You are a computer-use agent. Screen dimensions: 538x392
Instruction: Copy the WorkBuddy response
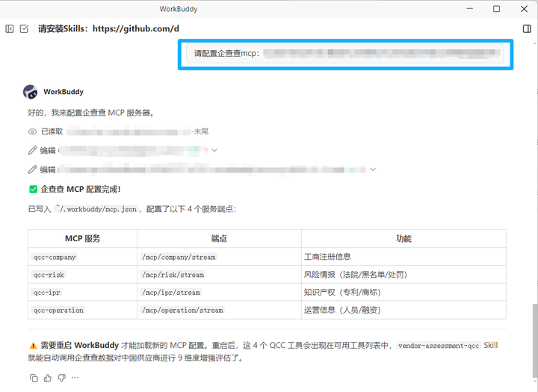click(34, 378)
